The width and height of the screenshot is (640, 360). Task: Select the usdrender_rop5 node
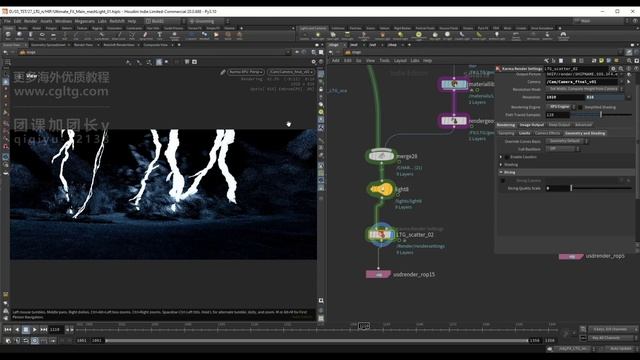(571, 256)
